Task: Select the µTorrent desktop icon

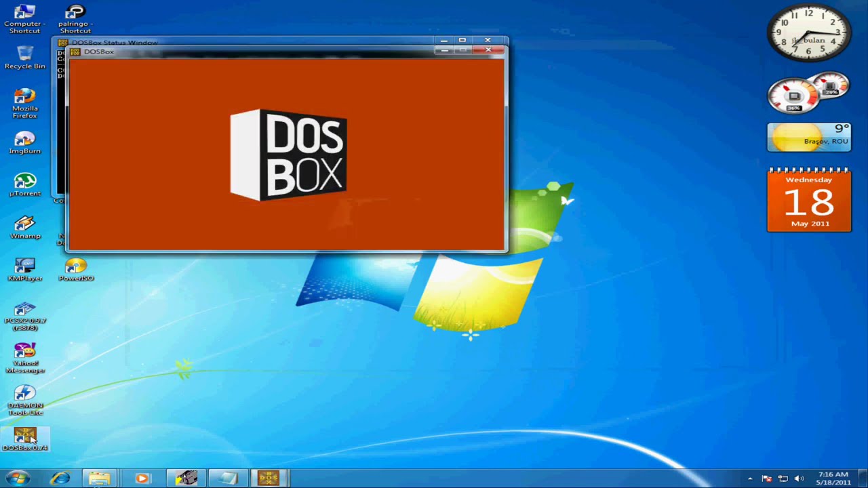Action: [24, 185]
